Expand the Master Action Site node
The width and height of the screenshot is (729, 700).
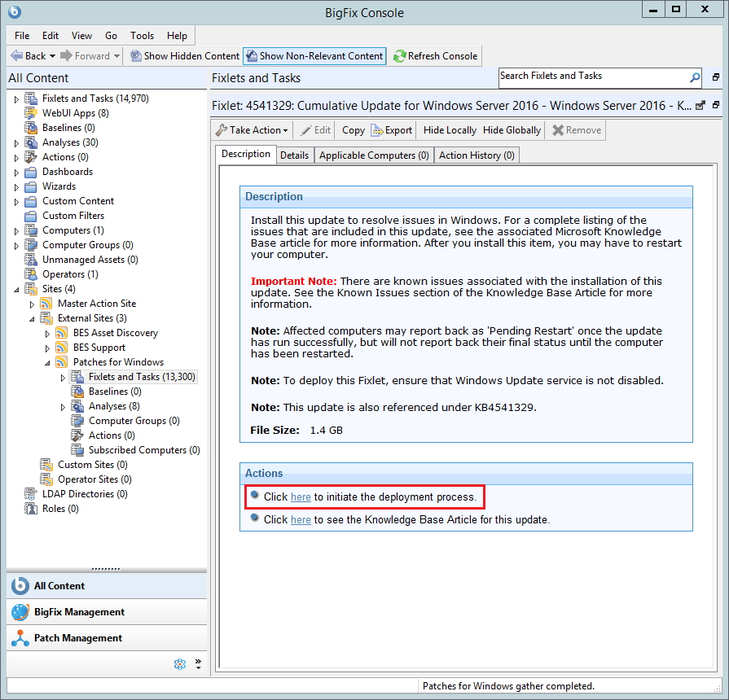[32, 304]
